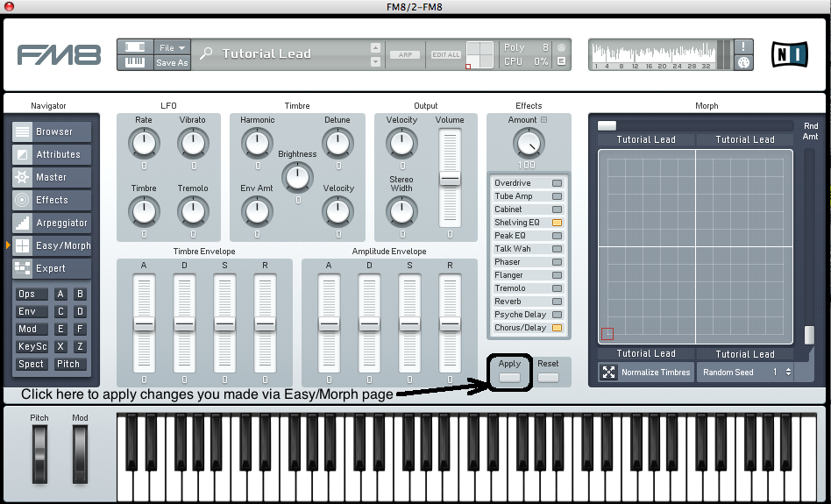Click the Amplitude Envelope R slider

450,323
